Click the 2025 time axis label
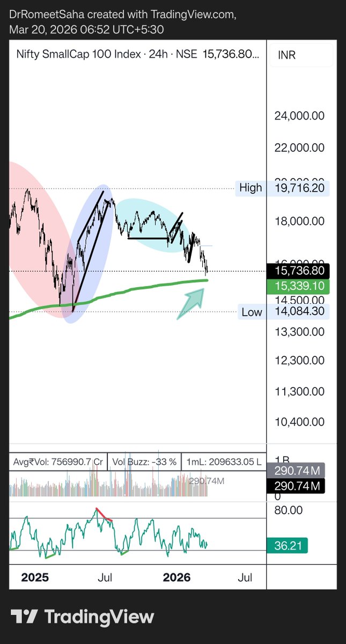Screen dimensions: 346x644 click(x=35, y=577)
